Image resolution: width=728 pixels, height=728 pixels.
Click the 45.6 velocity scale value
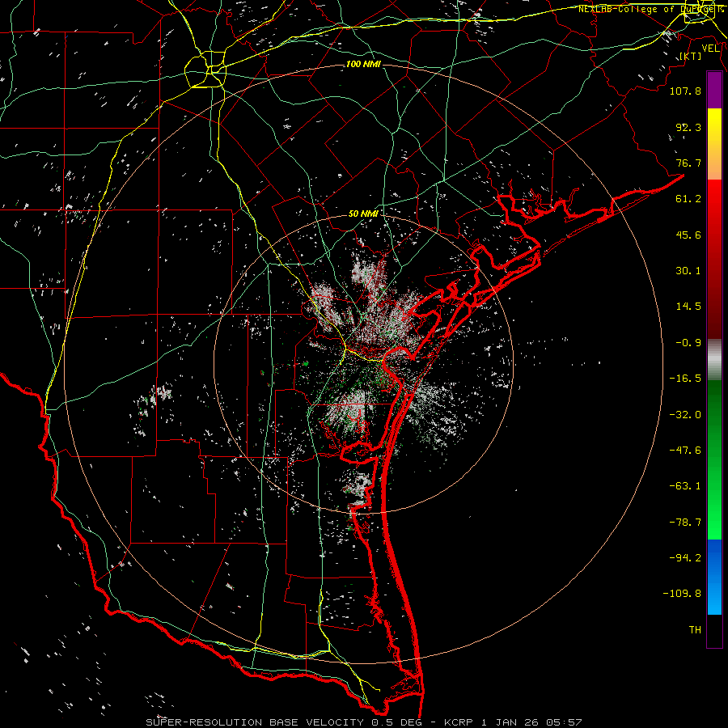(x=688, y=235)
